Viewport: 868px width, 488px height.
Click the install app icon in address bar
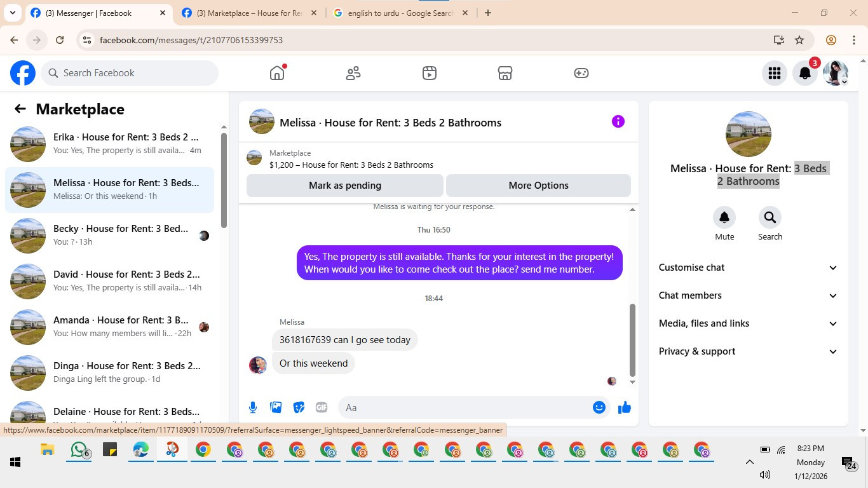click(x=779, y=40)
